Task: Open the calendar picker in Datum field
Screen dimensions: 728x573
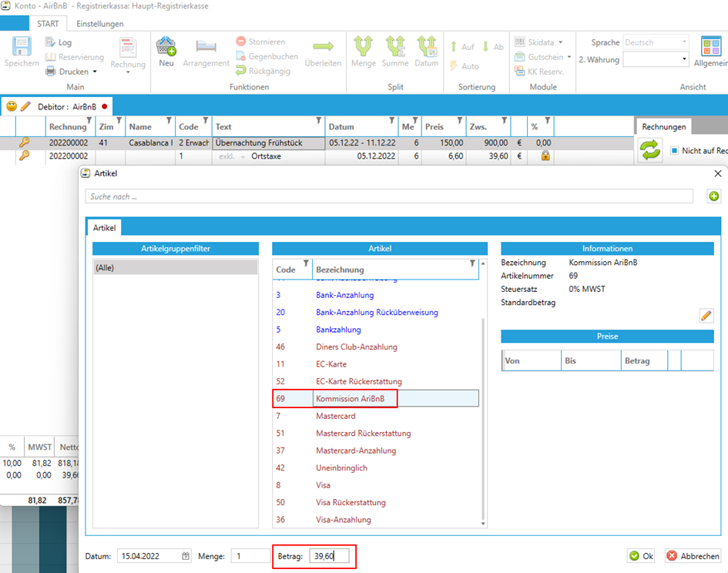Action: [186, 556]
